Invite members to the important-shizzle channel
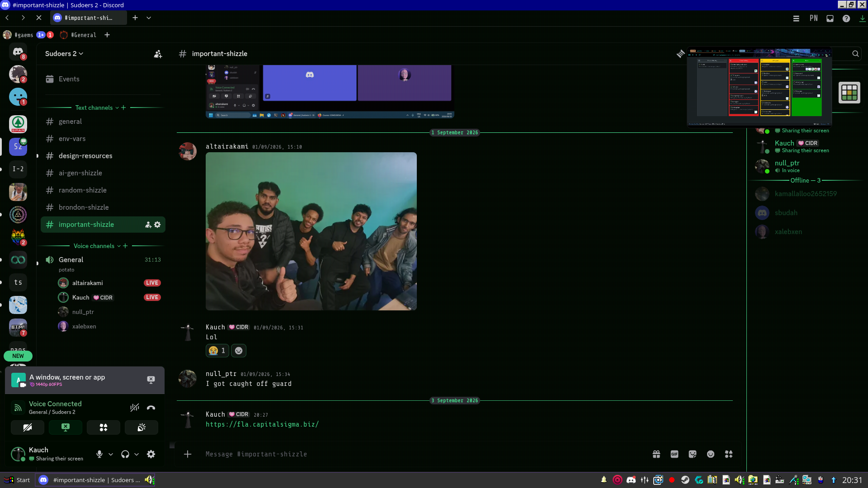This screenshot has height=488, width=868. coord(148,225)
